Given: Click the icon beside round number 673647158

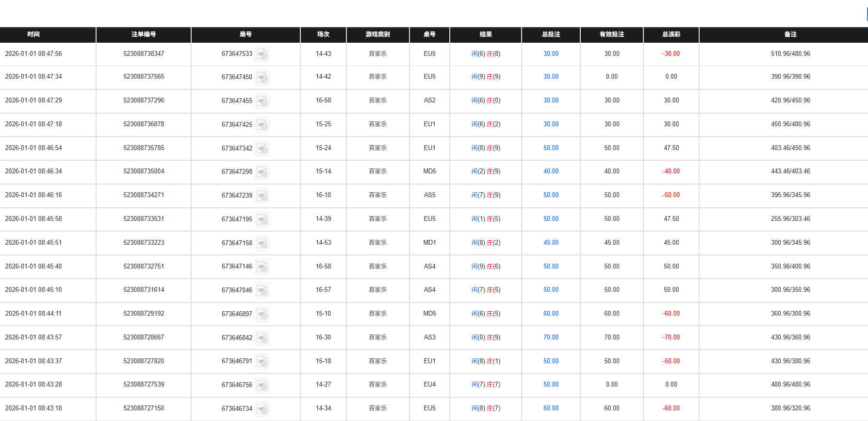Looking at the screenshot, I should pos(262,243).
